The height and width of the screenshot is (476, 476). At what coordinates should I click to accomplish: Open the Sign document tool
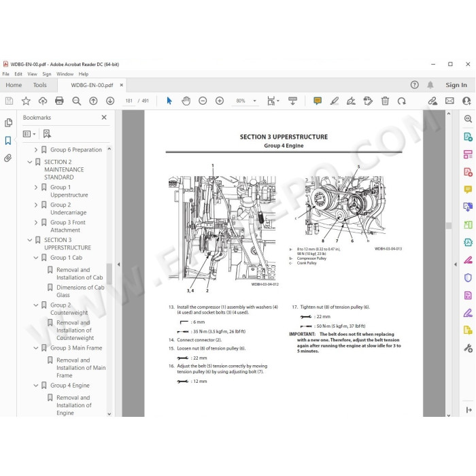click(x=351, y=101)
